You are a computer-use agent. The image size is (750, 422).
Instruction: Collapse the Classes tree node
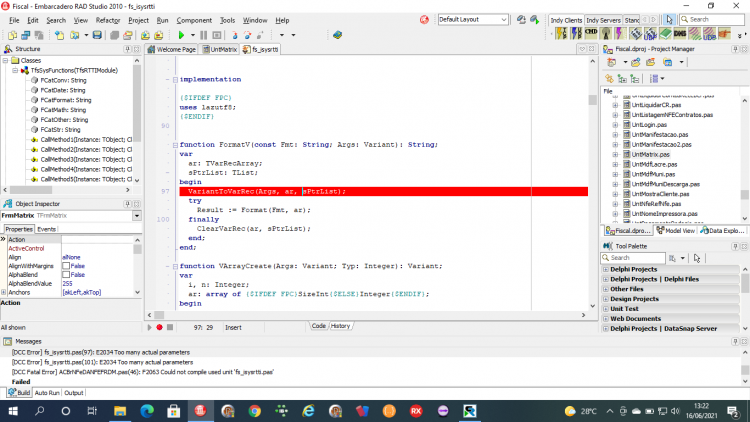pyautogui.click(x=6, y=60)
